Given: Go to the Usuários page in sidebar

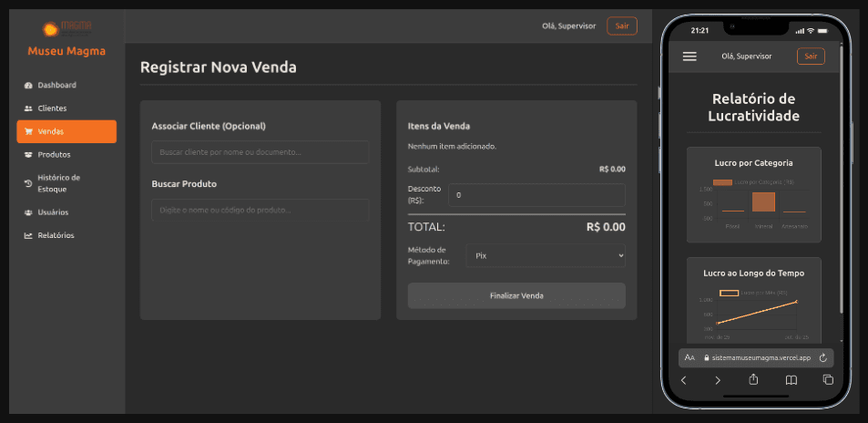Looking at the screenshot, I should click(53, 212).
